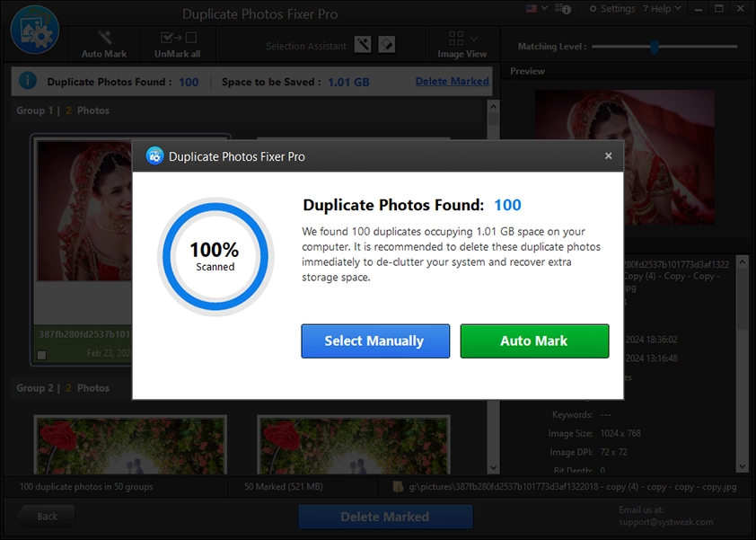Click the '100 duplicate photos in 50 groups' status text

tap(86, 487)
